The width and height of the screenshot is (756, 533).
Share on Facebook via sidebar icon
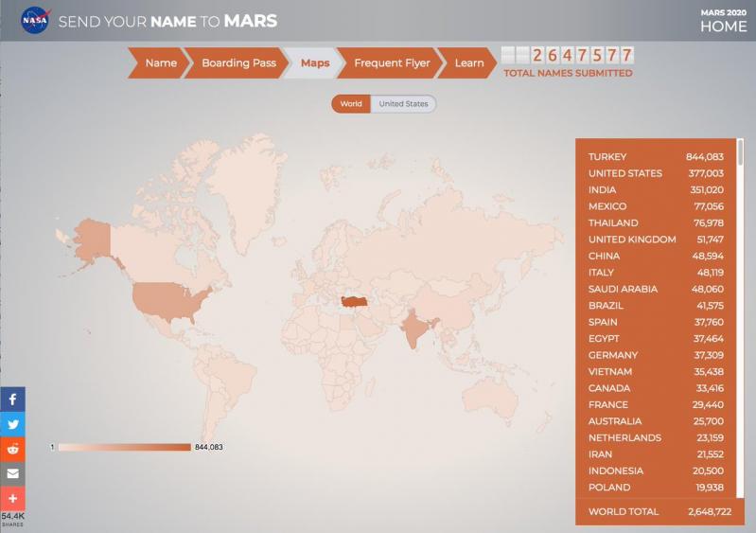12,400
